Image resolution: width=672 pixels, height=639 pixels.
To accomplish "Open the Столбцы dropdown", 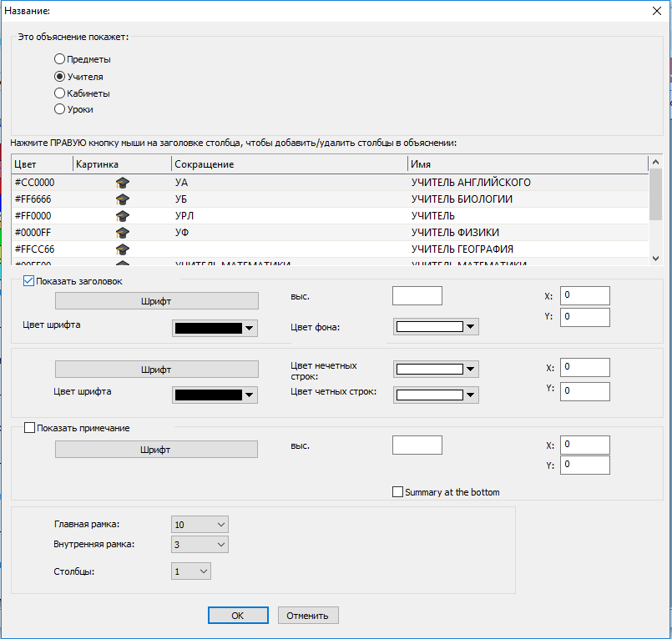I will point(190,571).
